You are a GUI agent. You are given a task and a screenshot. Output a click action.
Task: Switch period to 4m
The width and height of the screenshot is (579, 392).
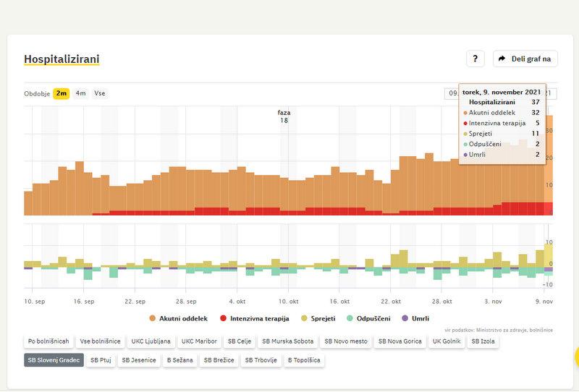pyautogui.click(x=81, y=93)
